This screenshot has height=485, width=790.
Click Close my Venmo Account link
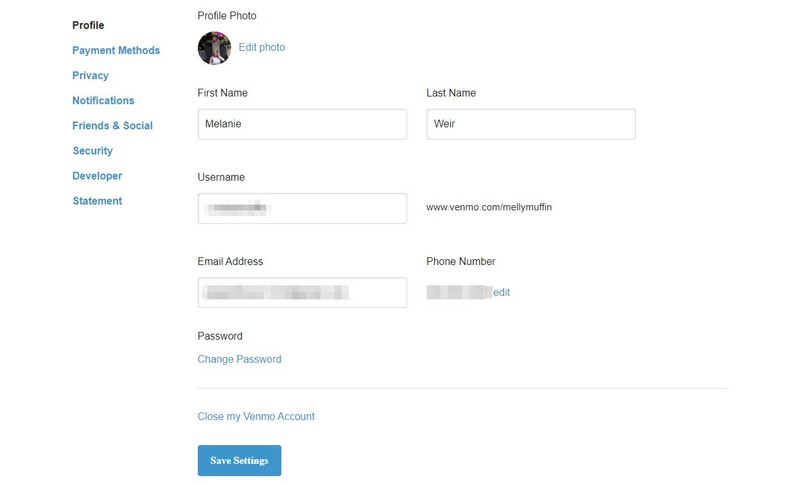256,416
